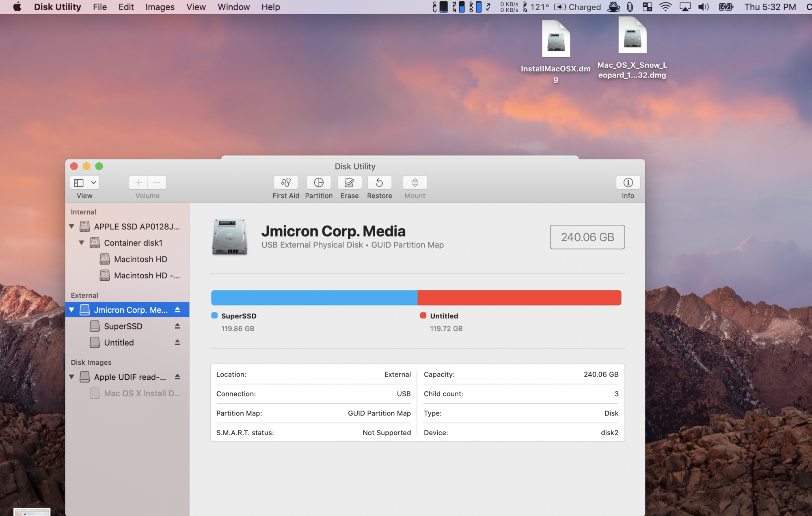812x516 pixels.
Task: Click the Mount toolbar icon
Action: point(415,183)
